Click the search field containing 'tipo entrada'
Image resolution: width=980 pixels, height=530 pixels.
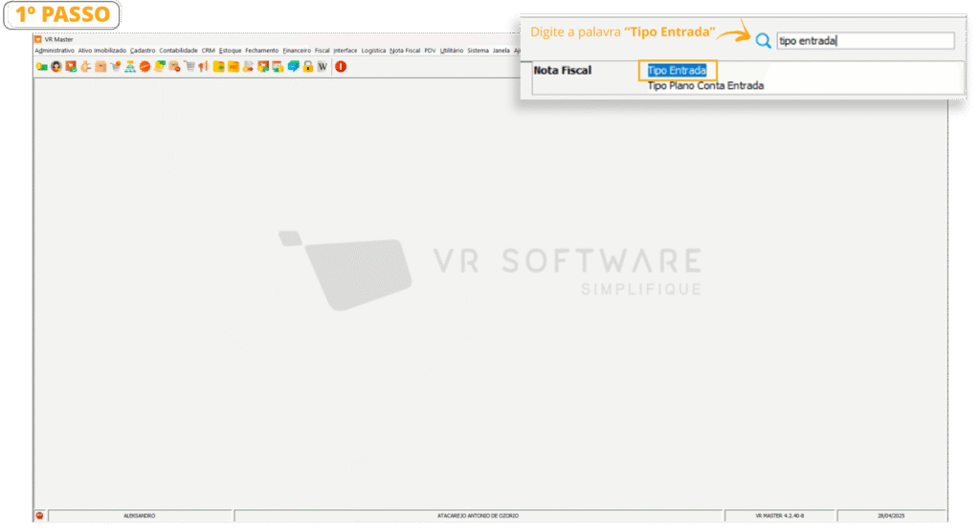pos(865,40)
